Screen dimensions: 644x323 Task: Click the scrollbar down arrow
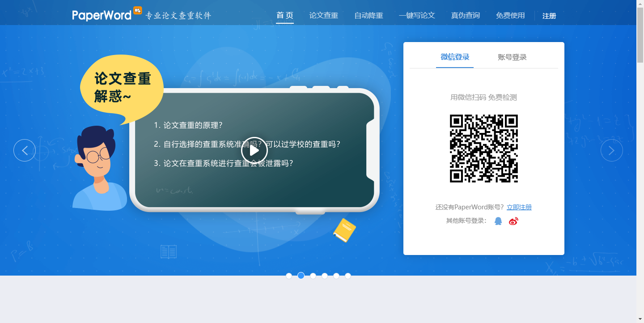[x=640, y=319]
